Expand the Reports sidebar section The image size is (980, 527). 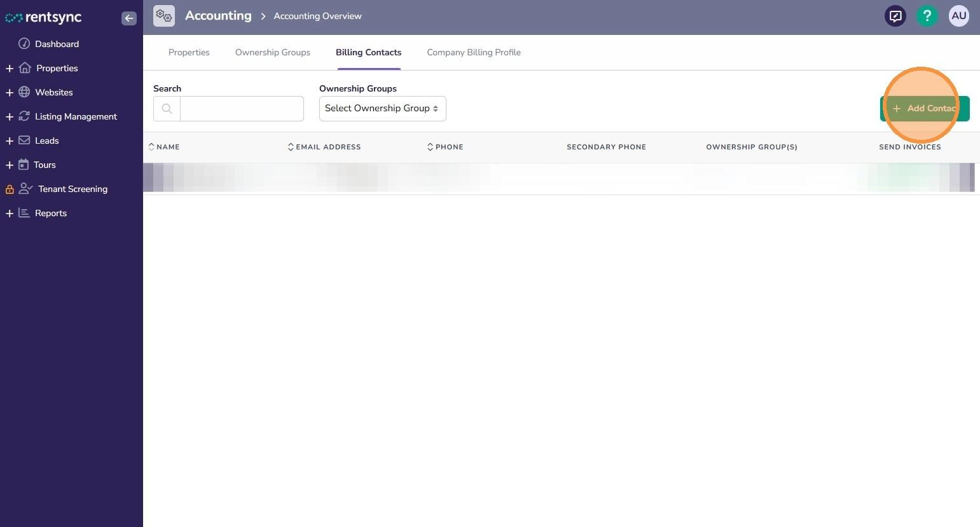(x=10, y=213)
